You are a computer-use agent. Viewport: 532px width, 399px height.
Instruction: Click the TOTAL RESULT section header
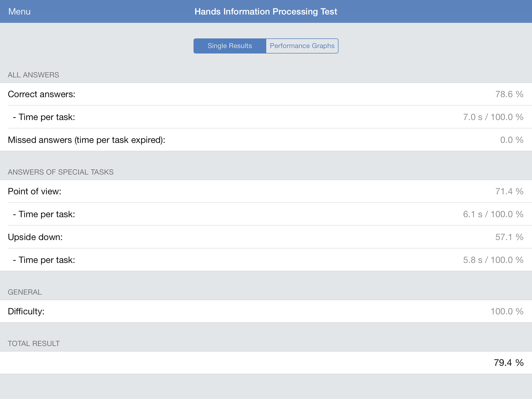[34, 343]
